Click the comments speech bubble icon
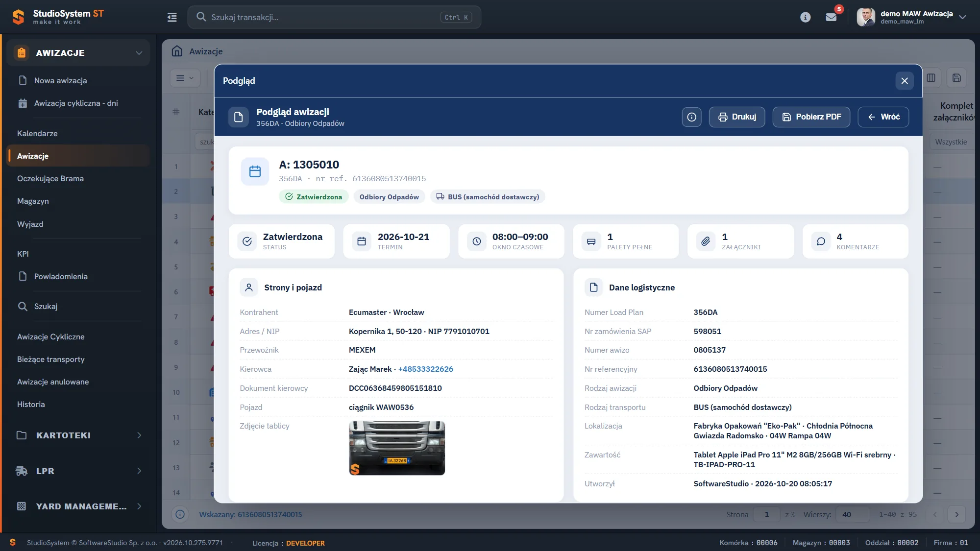 pyautogui.click(x=821, y=241)
